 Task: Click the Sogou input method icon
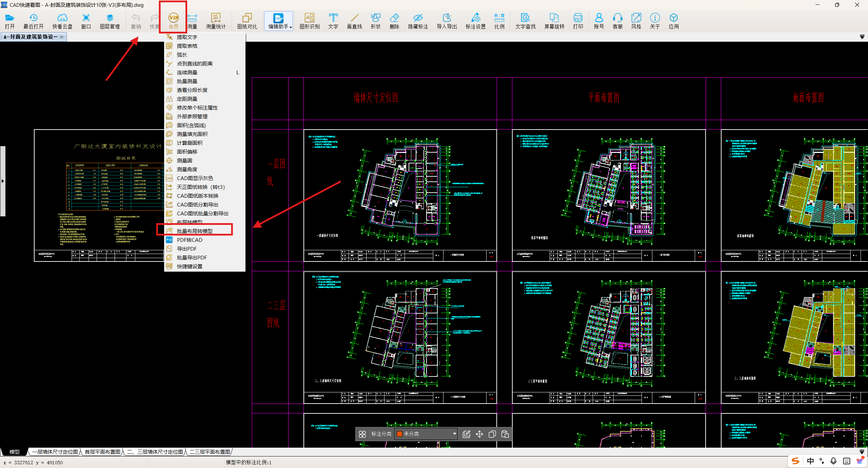pos(795,461)
